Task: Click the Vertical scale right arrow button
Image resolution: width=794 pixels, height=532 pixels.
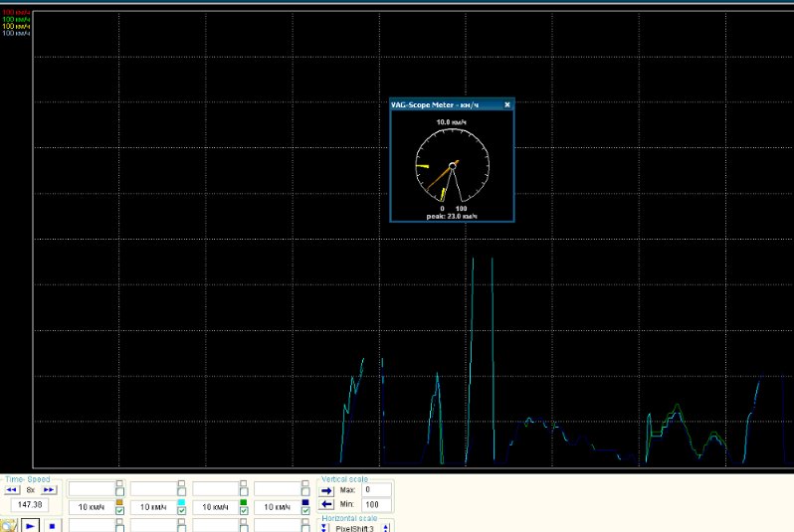Action: coord(327,490)
